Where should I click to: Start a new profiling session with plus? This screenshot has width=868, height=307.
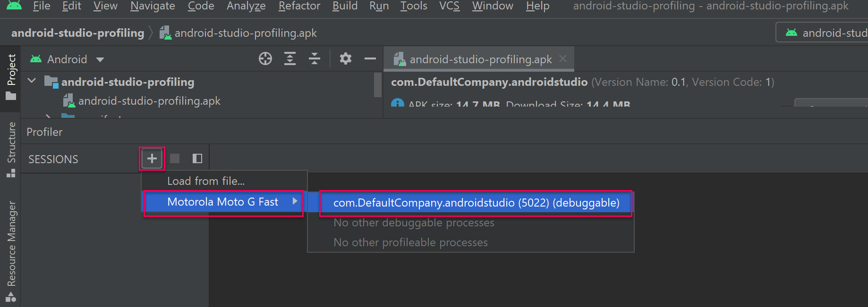[x=152, y=159]
